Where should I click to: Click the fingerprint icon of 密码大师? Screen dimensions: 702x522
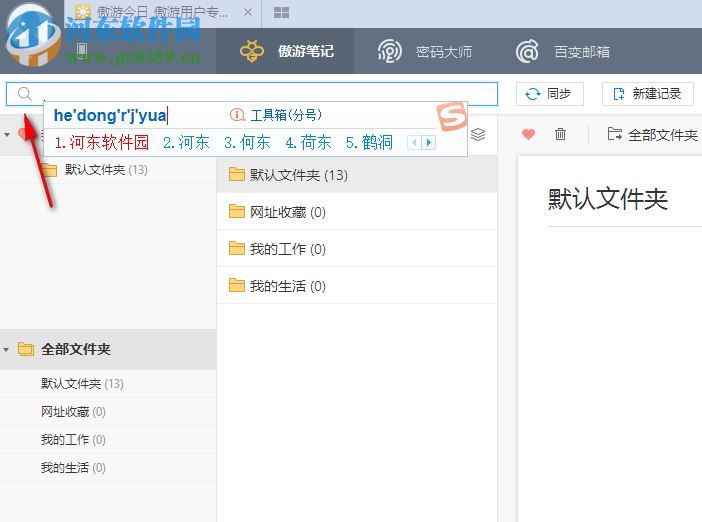[x=389, y=51]
